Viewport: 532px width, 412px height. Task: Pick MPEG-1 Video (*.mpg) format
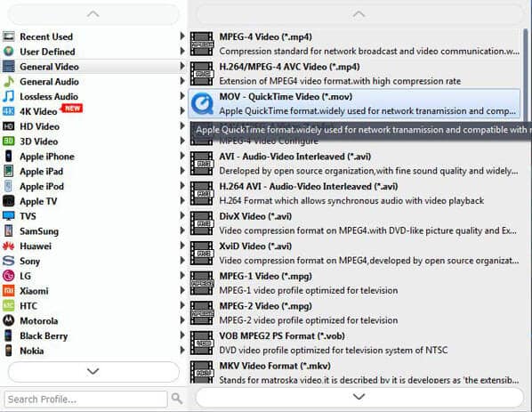pyautogui.click(x=355, y=283)
